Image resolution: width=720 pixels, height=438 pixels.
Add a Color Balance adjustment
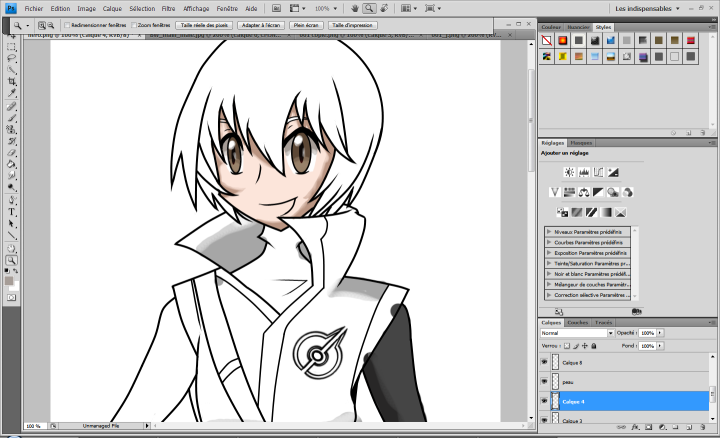click(584, 192)
